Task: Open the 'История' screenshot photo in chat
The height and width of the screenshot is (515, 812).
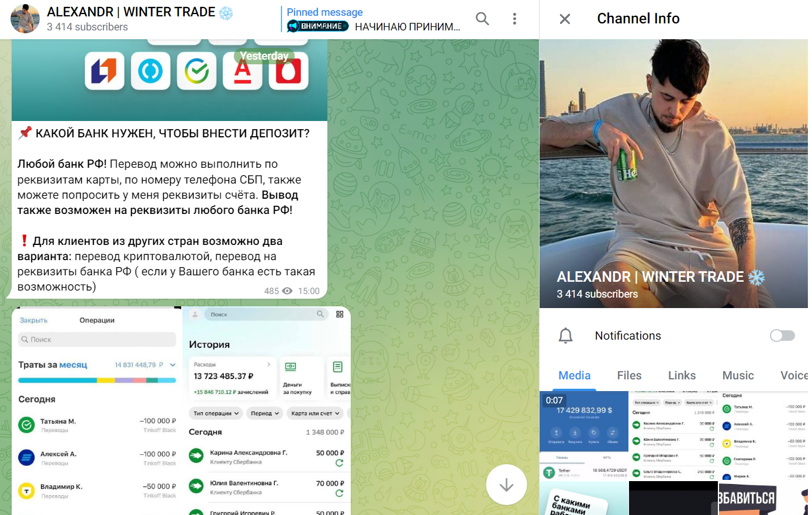Action: point(267,410)
